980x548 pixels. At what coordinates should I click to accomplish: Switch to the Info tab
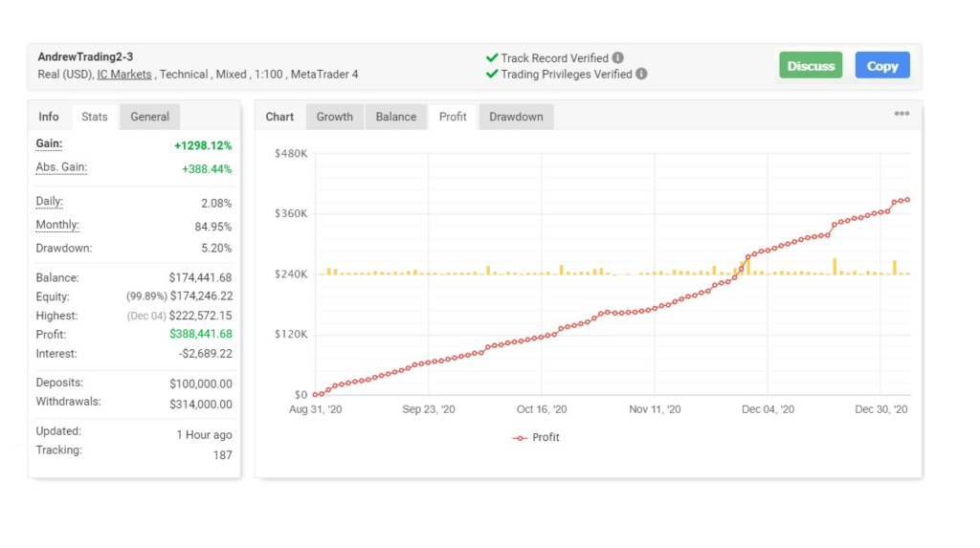pos(49,117)
